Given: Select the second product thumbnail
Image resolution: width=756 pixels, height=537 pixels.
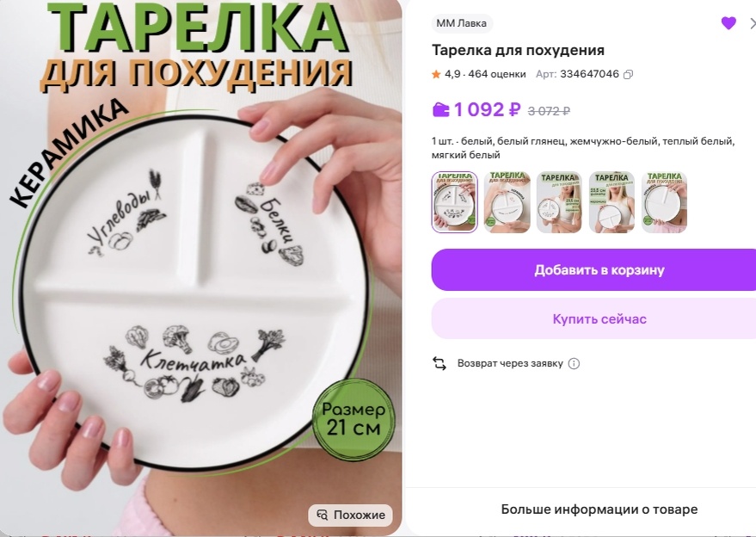Looking at the screenshot, I should tap(507, 202).
